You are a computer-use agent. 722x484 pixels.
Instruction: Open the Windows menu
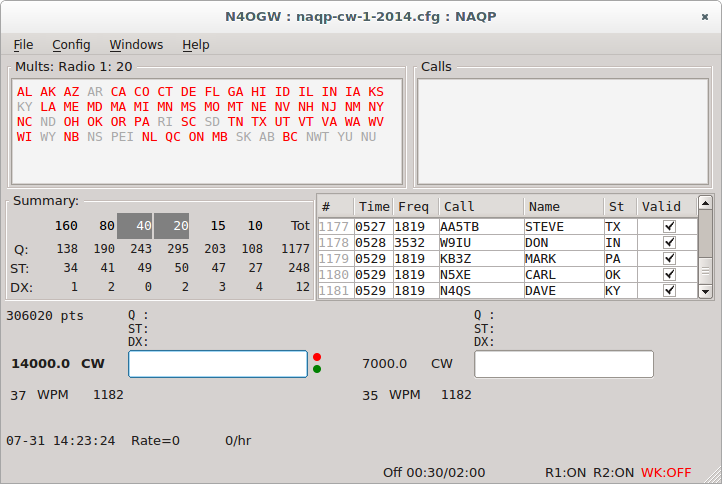pyautogui.click(x=136, y=45)
